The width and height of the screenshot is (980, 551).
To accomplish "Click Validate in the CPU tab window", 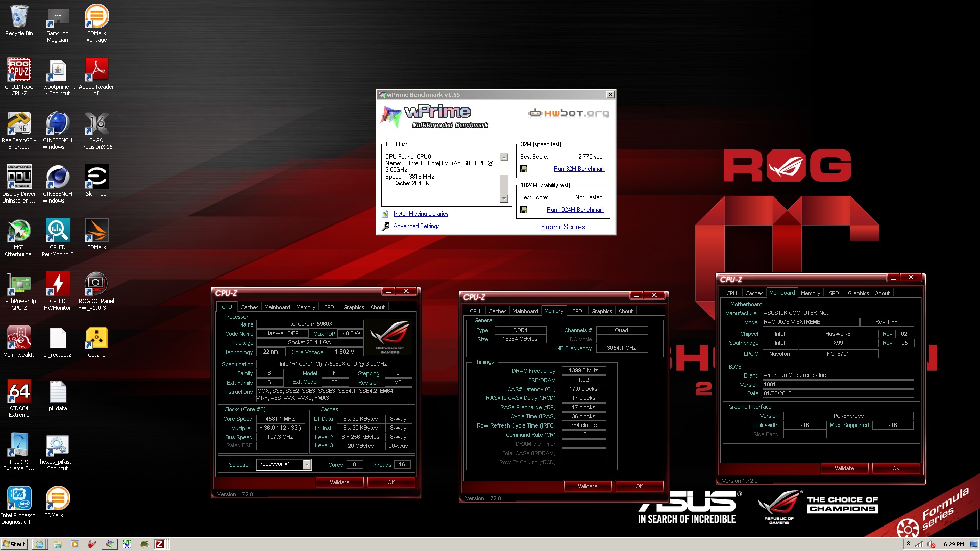I will point(339,482).
